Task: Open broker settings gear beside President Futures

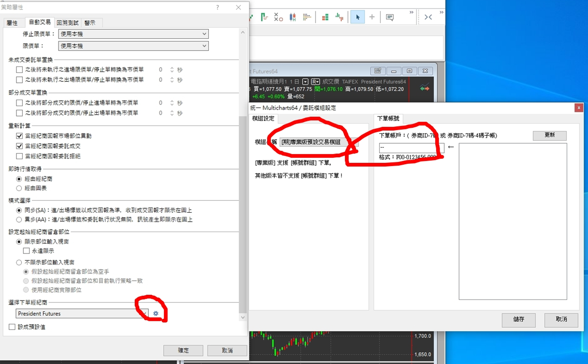Action: coord(156,313)
